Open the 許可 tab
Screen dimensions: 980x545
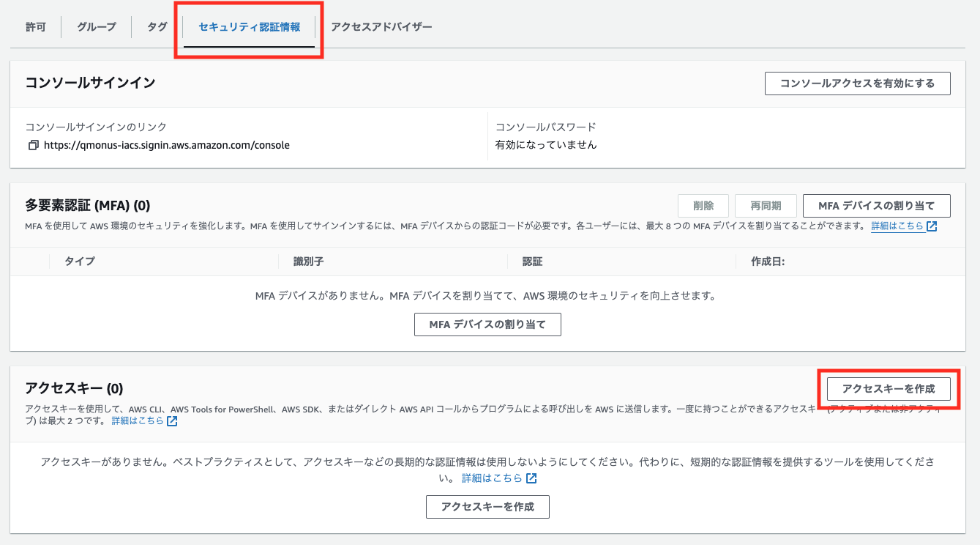36,27
